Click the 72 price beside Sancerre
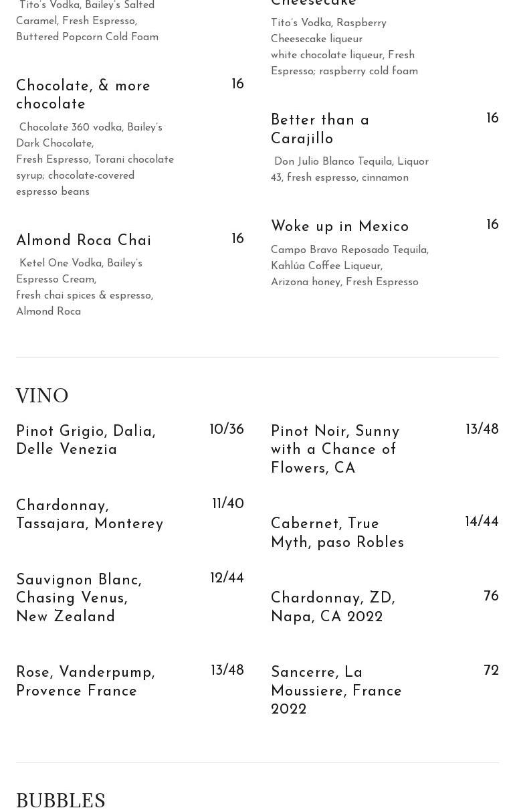The image size is (515, 812). (491, 671)
